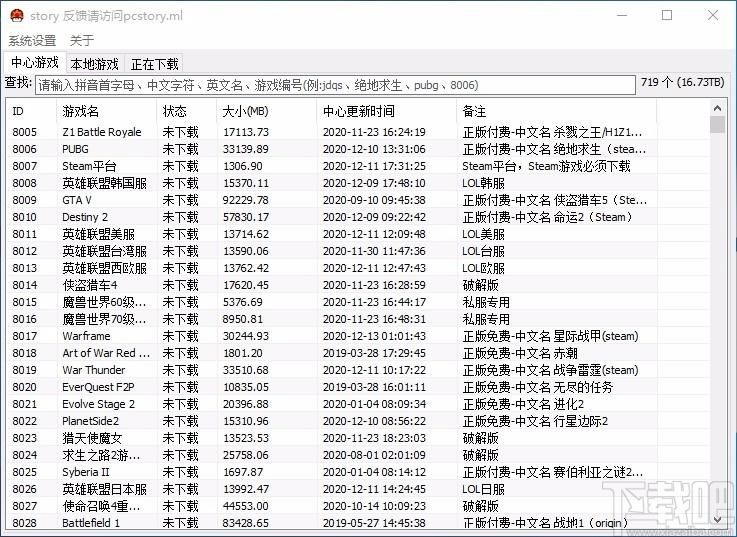Sort by the 中心更新时间 column header
This screenshot has width=737, height=537.
(387, 111)
